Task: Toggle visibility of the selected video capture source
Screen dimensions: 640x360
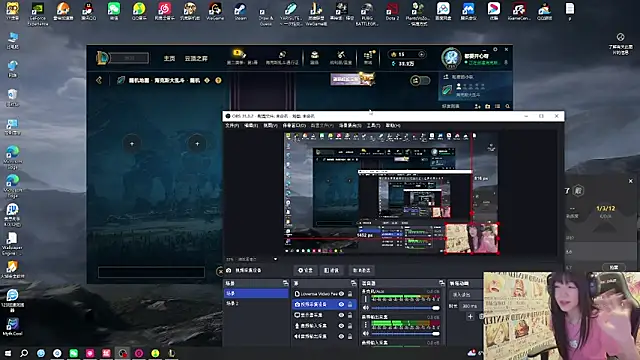Action: pyautogui.click(x=341, y=304)
